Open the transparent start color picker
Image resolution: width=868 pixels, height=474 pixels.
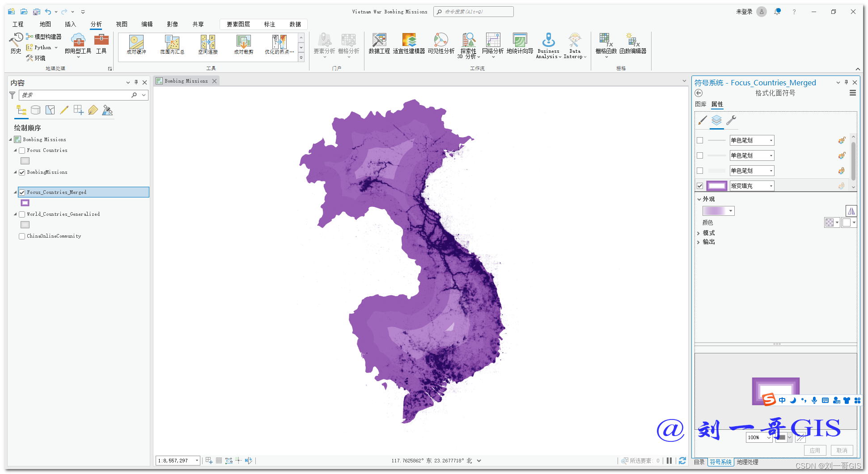pos(832,222)
